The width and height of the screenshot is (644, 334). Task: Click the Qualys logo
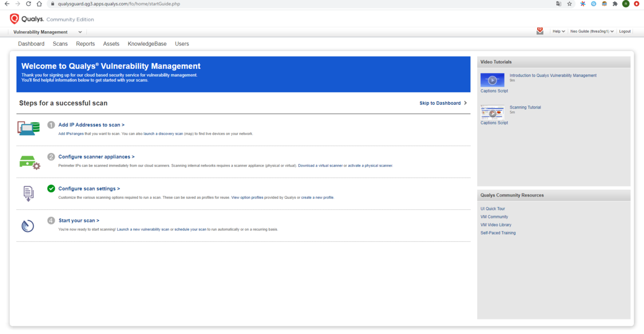coord(13,19)
